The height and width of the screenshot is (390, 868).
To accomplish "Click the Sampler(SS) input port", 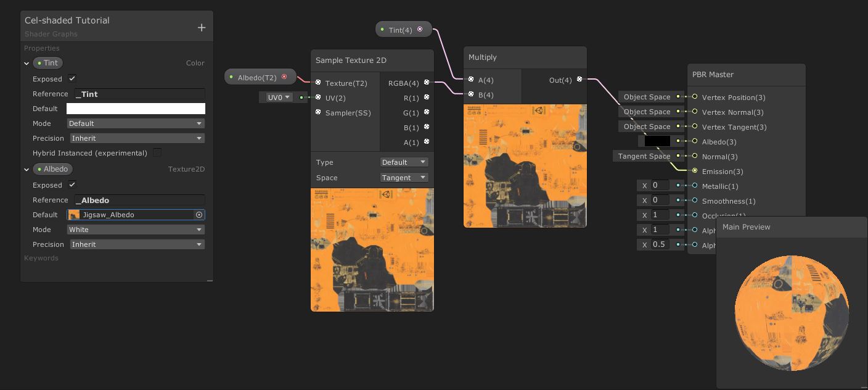I will tap(318, 112).
